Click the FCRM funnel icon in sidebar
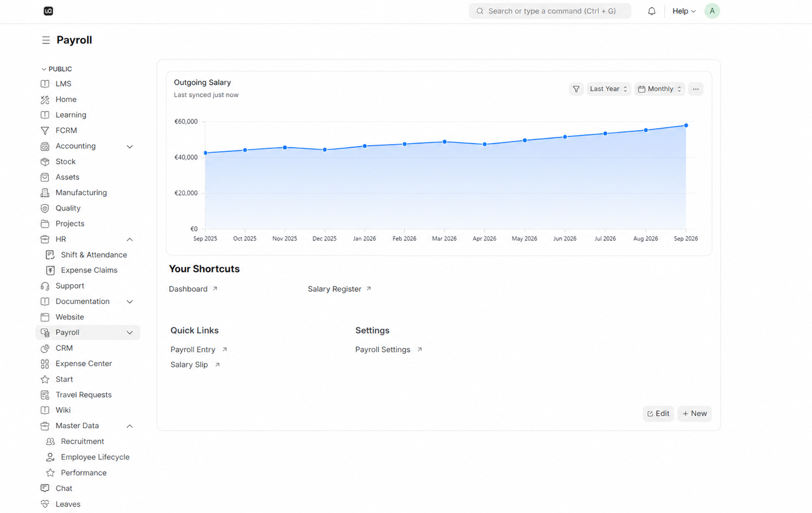Viewport: 812px width, 513px height. [45, 131]
